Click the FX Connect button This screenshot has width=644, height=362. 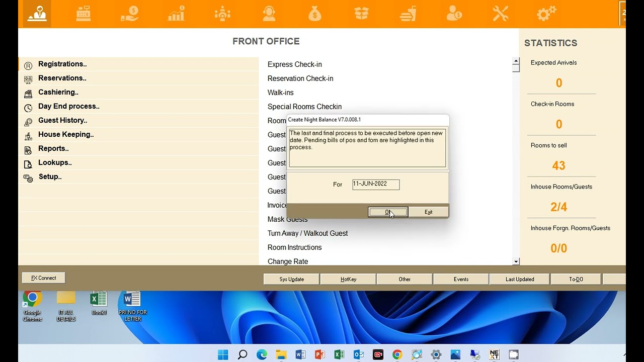[x=44, y=278]
